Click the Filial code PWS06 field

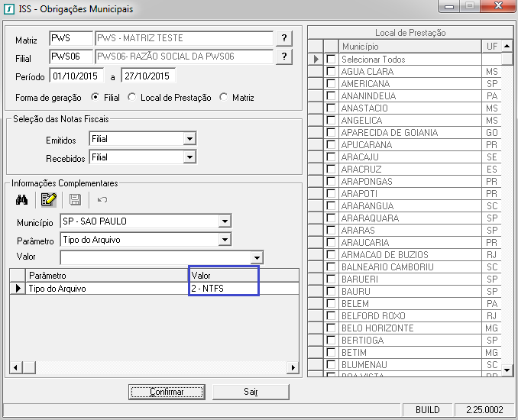click(x=71, y=57)
